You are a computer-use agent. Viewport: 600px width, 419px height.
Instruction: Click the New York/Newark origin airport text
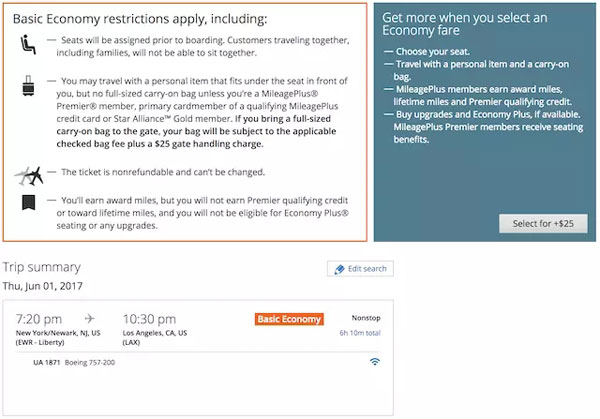click(x=57, y=332)
